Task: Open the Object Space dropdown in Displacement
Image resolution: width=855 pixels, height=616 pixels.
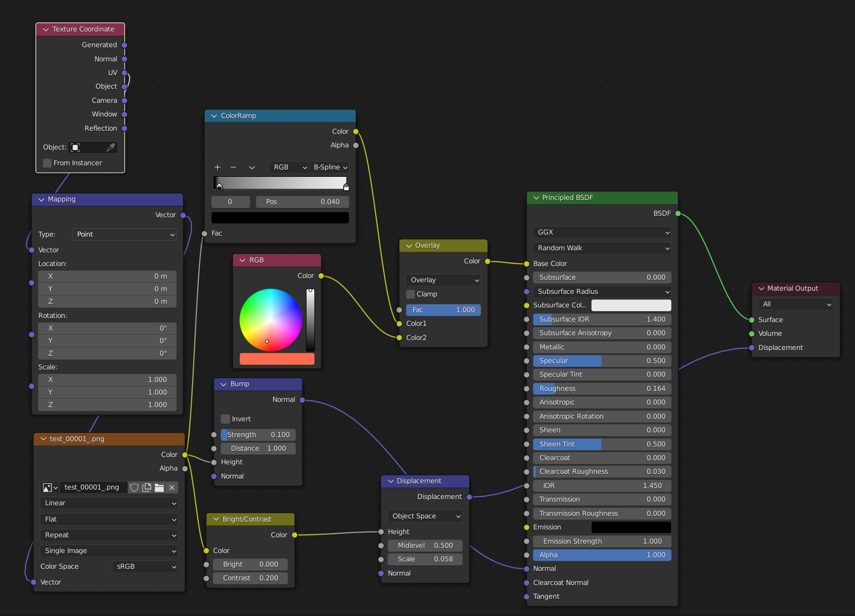Action: coord(425,516)
